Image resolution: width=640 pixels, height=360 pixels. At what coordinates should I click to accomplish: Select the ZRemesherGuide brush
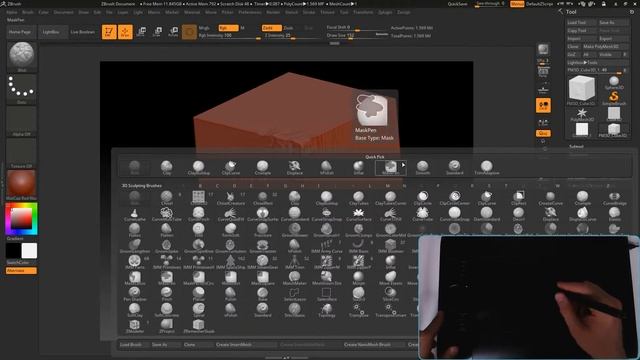pyautogui.click(x=198, y=326)
